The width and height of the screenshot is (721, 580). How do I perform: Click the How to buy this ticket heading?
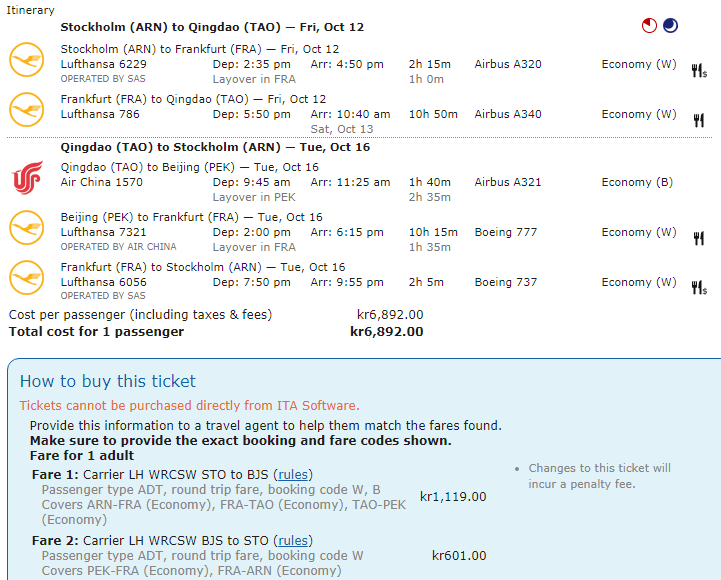[x=108, y=381]
